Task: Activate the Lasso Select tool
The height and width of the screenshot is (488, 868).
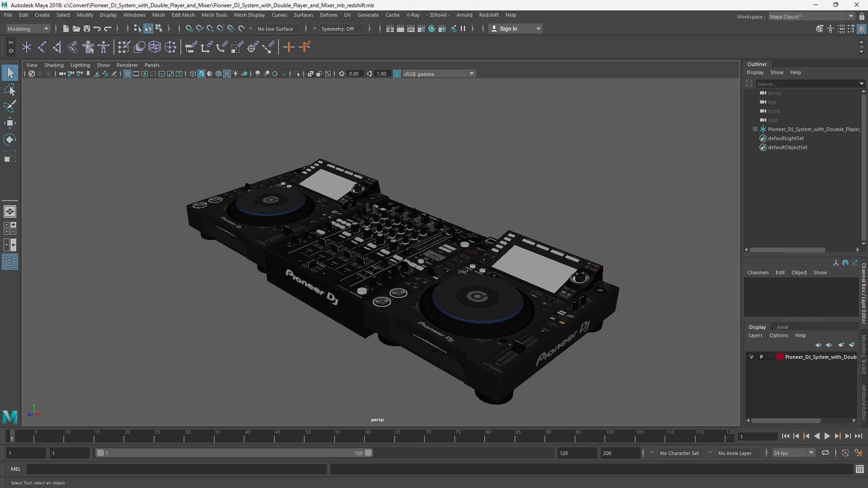Action: (x=10, y=89)
